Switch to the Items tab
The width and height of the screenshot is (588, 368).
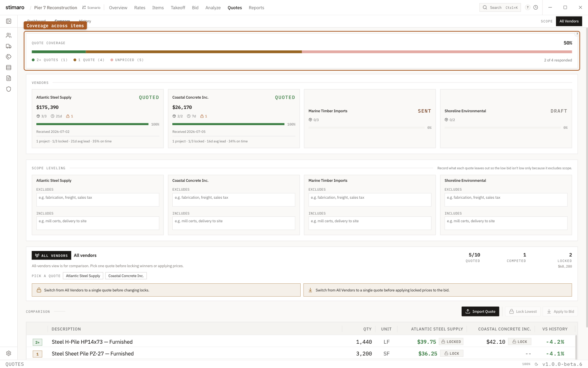click(x=158, y=8)
